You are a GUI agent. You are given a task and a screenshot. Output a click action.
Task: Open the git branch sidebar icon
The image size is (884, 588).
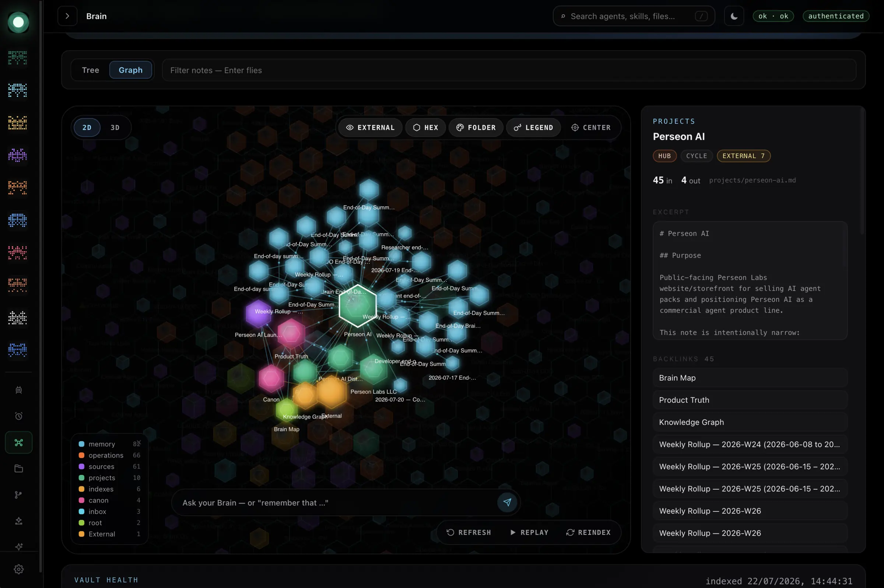click(18, 495)
